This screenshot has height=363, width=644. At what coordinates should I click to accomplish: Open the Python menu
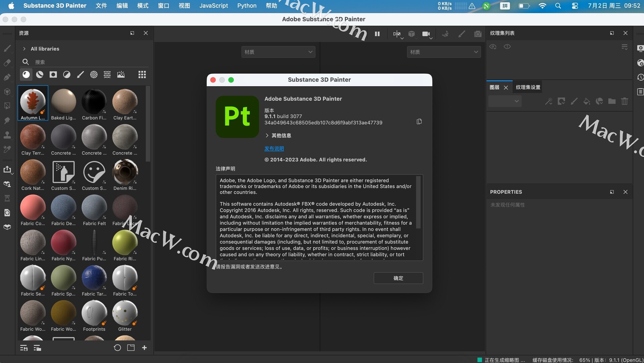tap(247, 6)
